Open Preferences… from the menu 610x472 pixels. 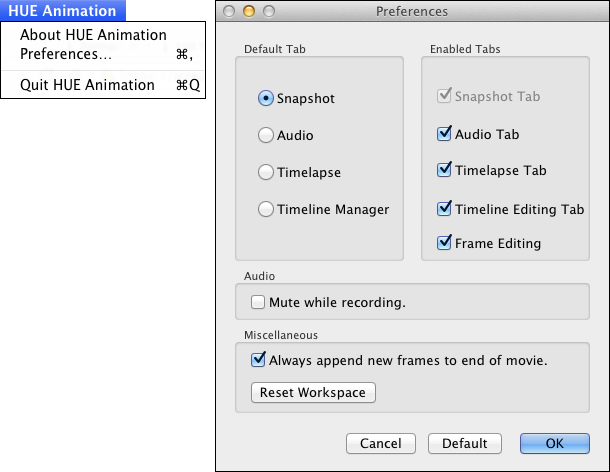(x=103, y=54)
